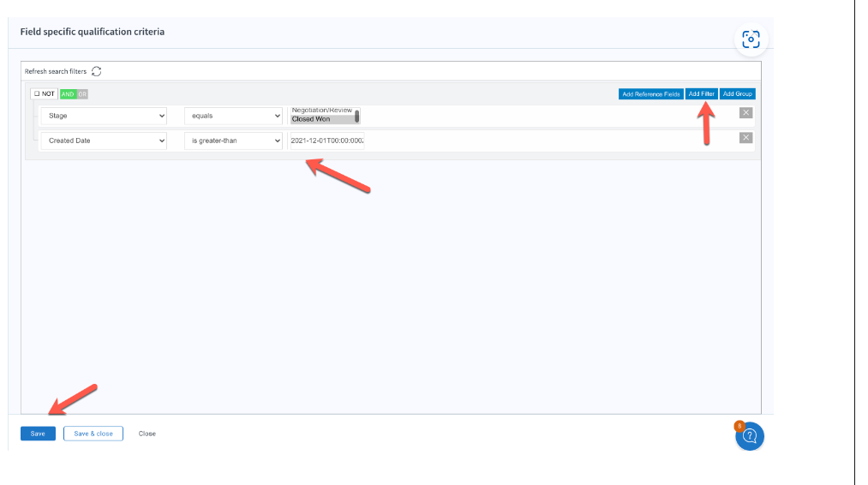Click the date value input field

point(327,141)
